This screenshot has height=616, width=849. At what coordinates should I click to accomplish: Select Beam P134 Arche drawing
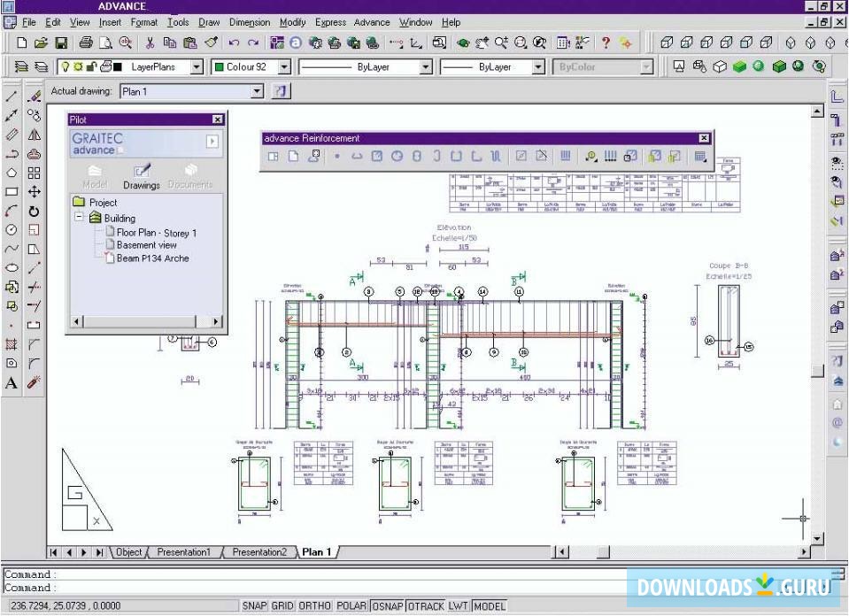(x=152, y=258)
